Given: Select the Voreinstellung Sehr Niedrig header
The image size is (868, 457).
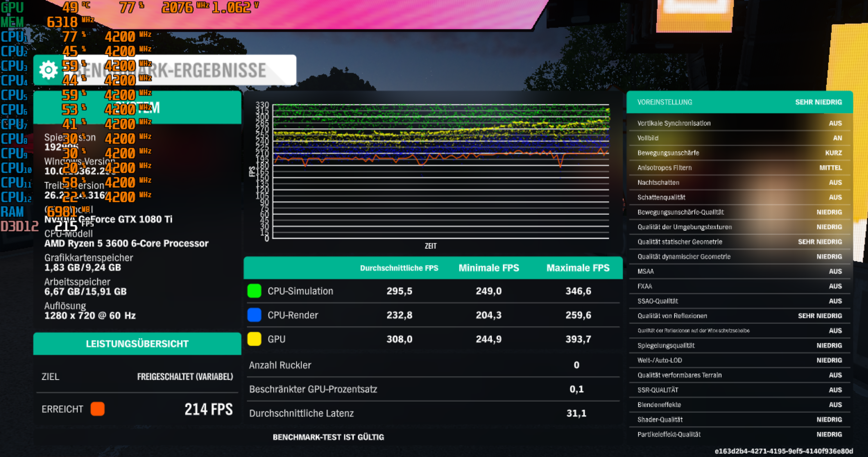Looking at the screenshot, I should tap(739, 102).
